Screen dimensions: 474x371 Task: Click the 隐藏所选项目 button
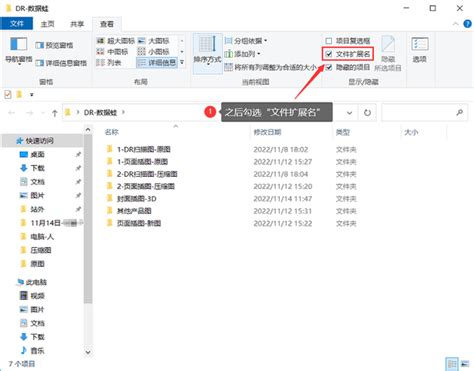388,53
